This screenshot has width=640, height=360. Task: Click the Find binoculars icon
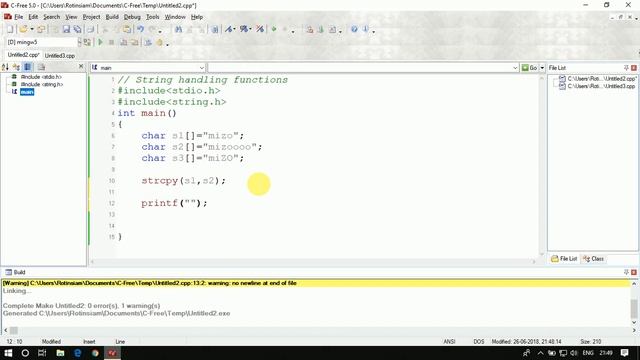click(x=178, y=29)
